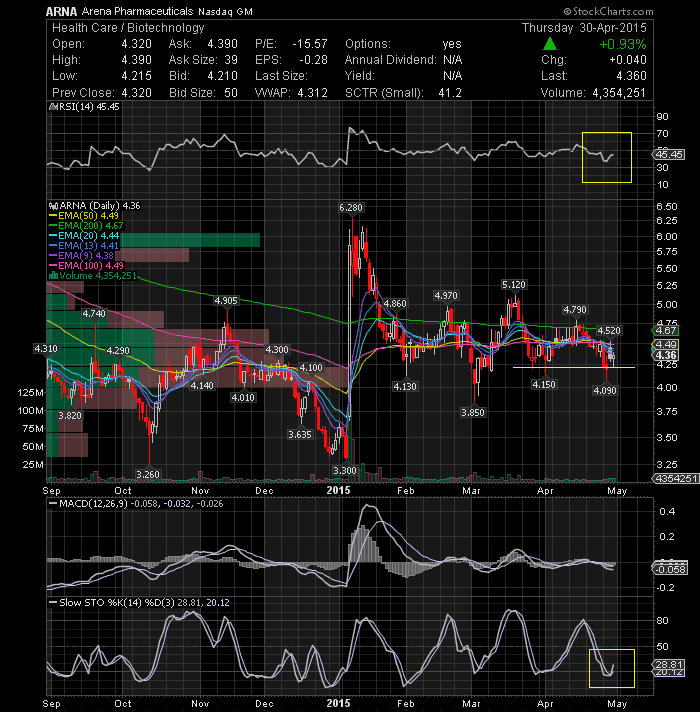The width and height of the screenshot is (700, 712).
Task: Click the +0.93% percent change value
Action: (x=623, y=44)
